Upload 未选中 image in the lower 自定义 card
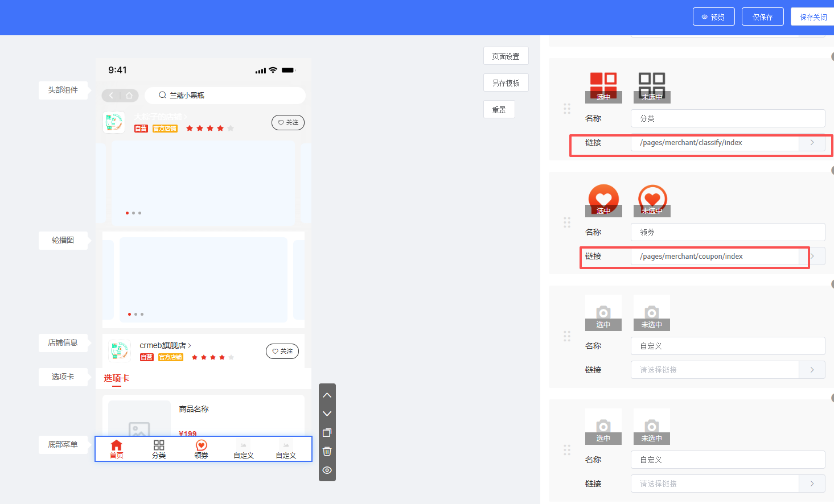 652,427
